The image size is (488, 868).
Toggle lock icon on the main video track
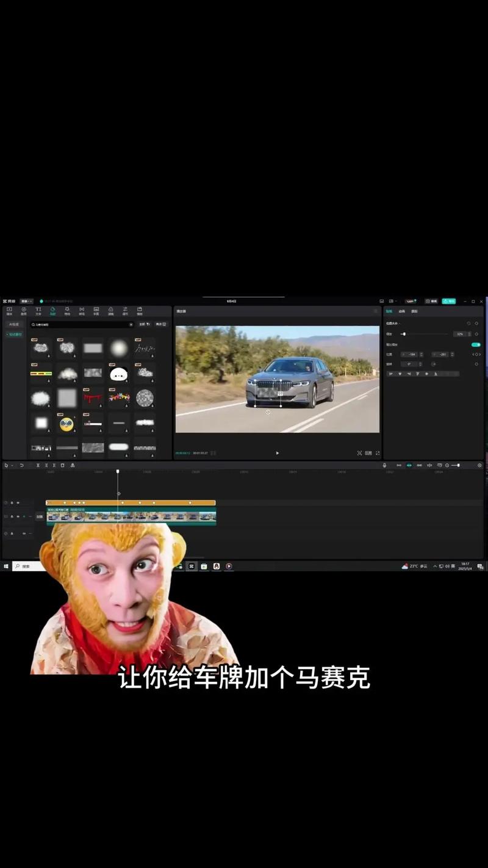[12, 516]
